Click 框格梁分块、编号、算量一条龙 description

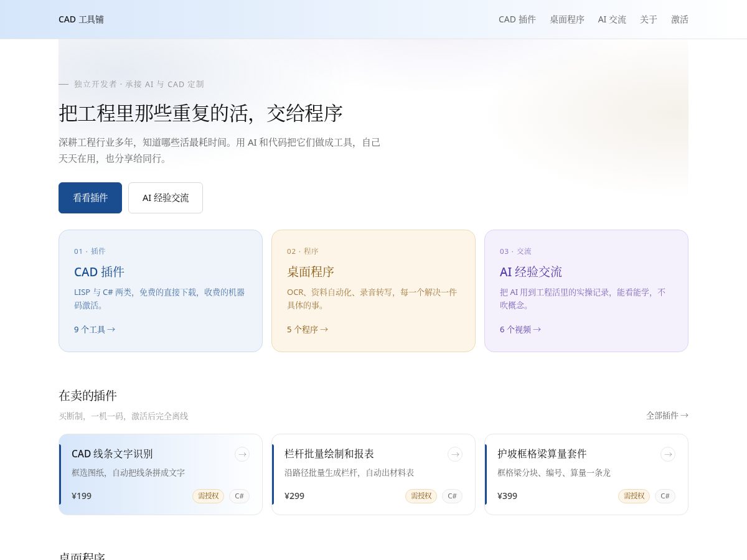[554, 472]
